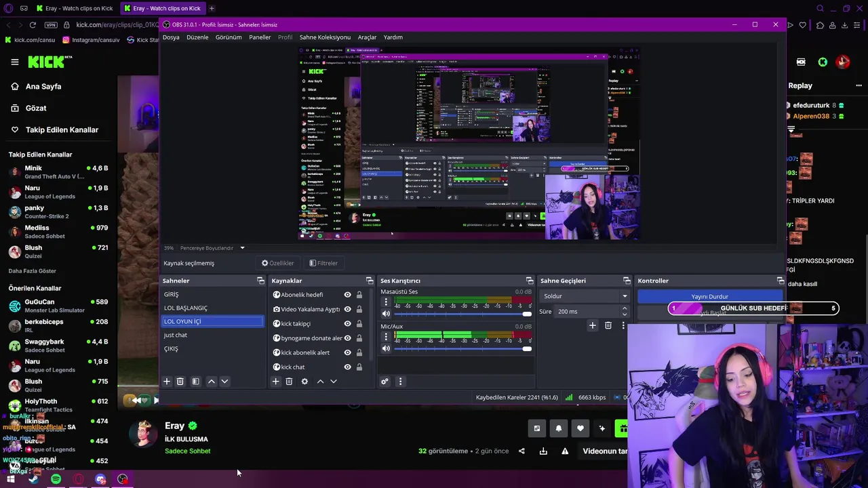Open Filtreler for the source

pyautogui.click(x=323, y=263)
